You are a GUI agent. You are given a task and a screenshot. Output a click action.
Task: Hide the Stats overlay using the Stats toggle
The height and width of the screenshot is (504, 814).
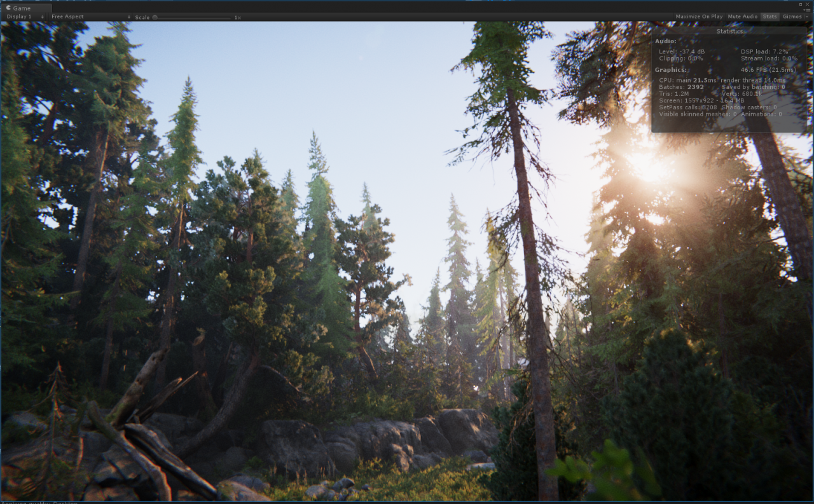pos(769,17)
